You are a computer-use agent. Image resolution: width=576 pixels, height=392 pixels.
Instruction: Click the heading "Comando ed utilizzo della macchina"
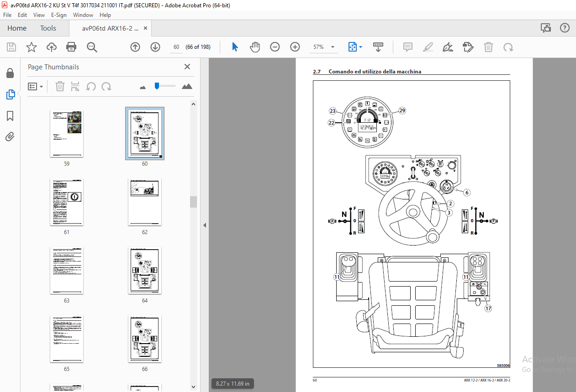pyautogui.click(x=375, y=72)
